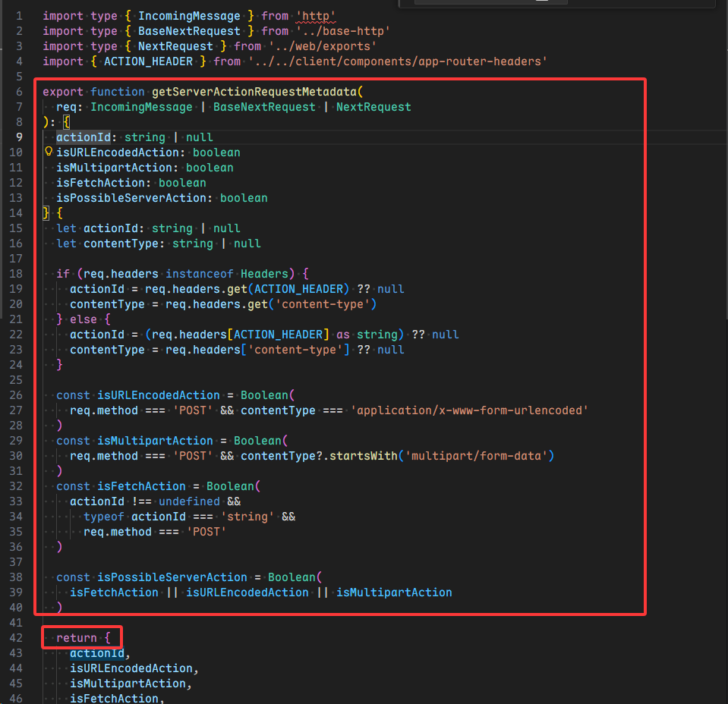This screenshot has height=704, width=728.
Task: Click the lightbulb code action icon
Action: click(x=49, y=152)
